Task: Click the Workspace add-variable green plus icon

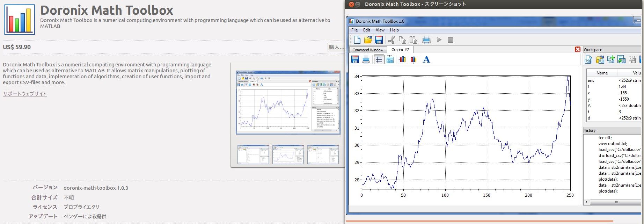Action: click(611, 59)
